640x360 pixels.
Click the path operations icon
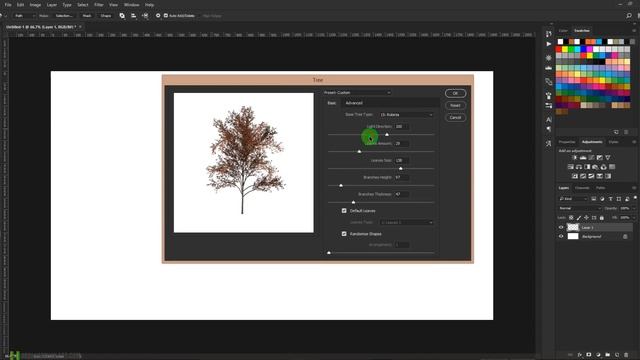[x=122, y=16]
